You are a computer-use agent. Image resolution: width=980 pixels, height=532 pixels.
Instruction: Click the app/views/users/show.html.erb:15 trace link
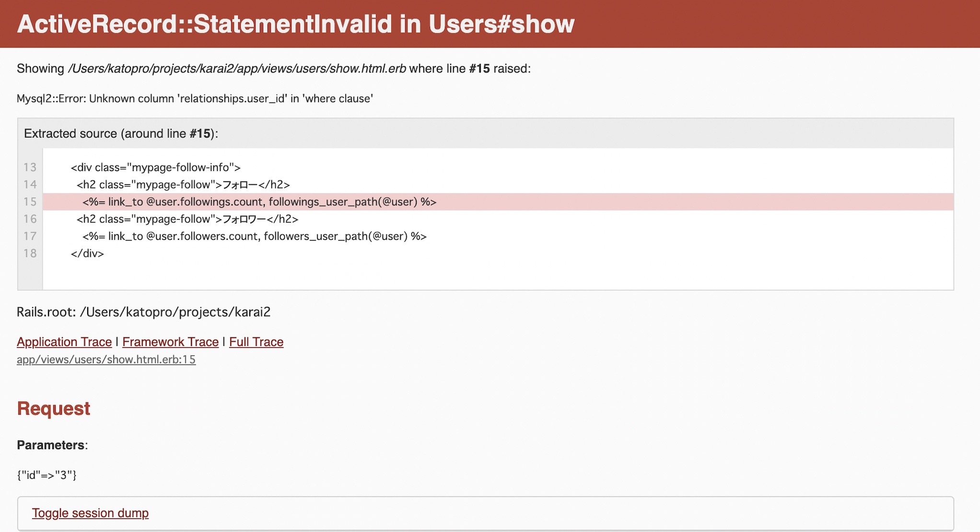(105, 359)
